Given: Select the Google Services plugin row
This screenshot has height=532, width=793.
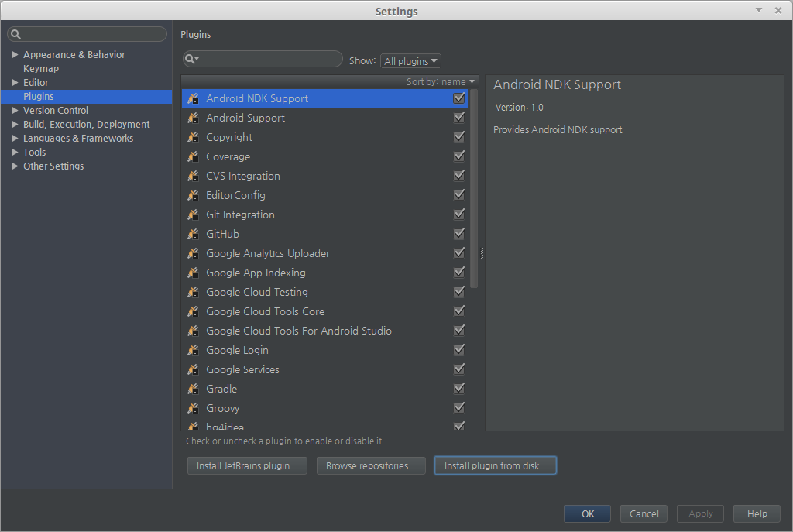Looking at the screenshot, I should [324, 369].
